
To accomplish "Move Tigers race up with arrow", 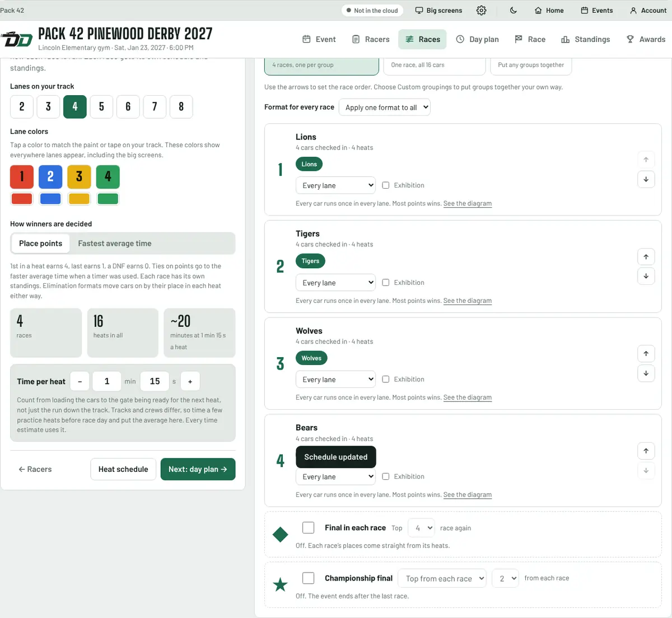I will pos(646,256).
